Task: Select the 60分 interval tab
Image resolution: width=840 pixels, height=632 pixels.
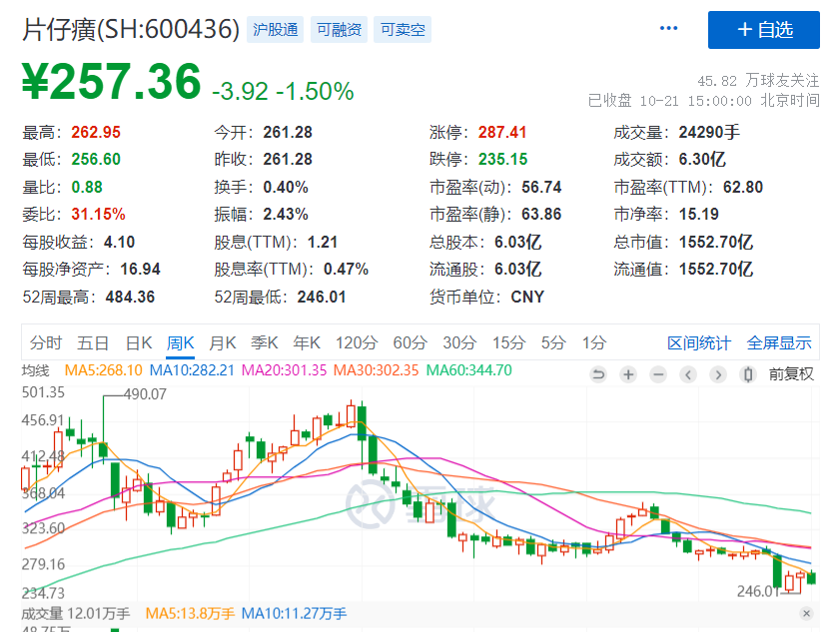Action: (x=410, y=342)
